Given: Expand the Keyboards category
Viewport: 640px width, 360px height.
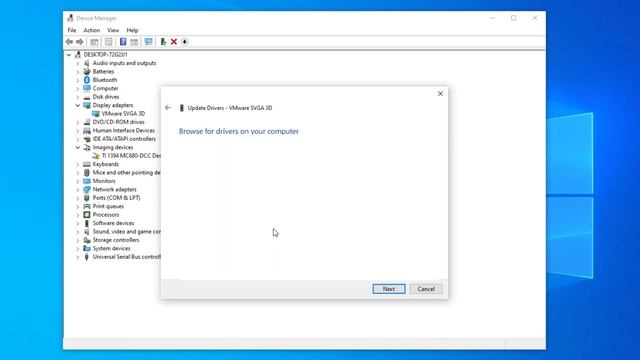Looking at the screenshot, I should click(x=78, y=164).
